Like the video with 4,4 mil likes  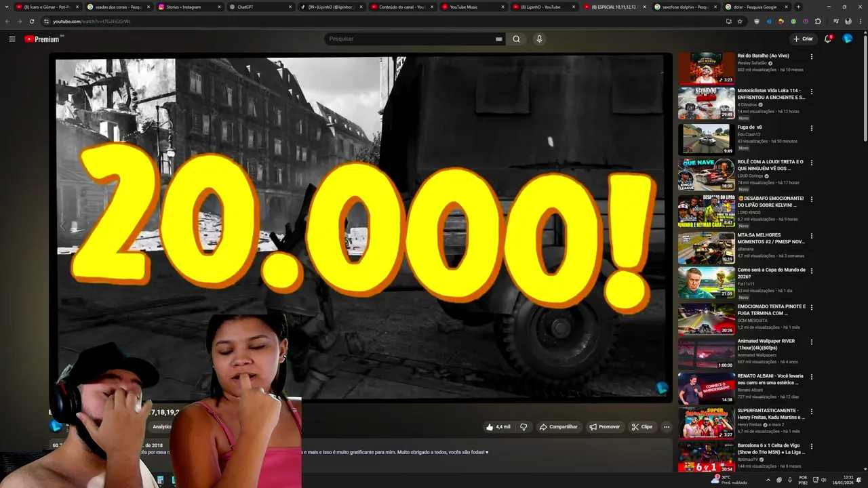(x=498, y=427)
